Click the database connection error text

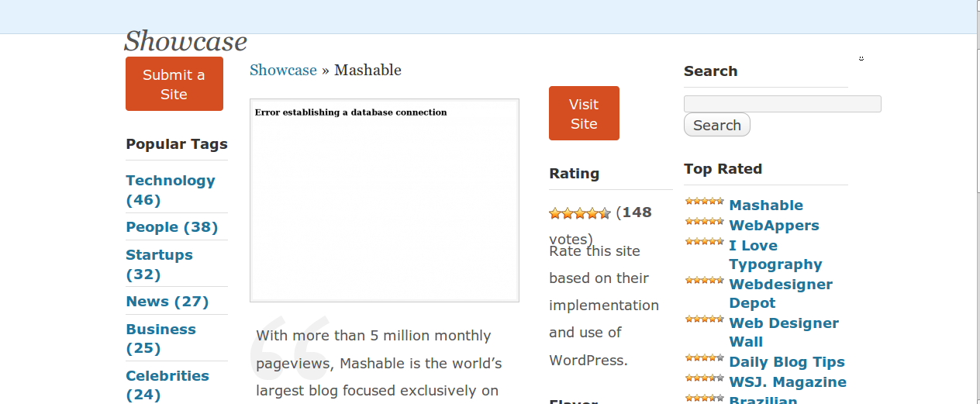(x=351, y=112)
